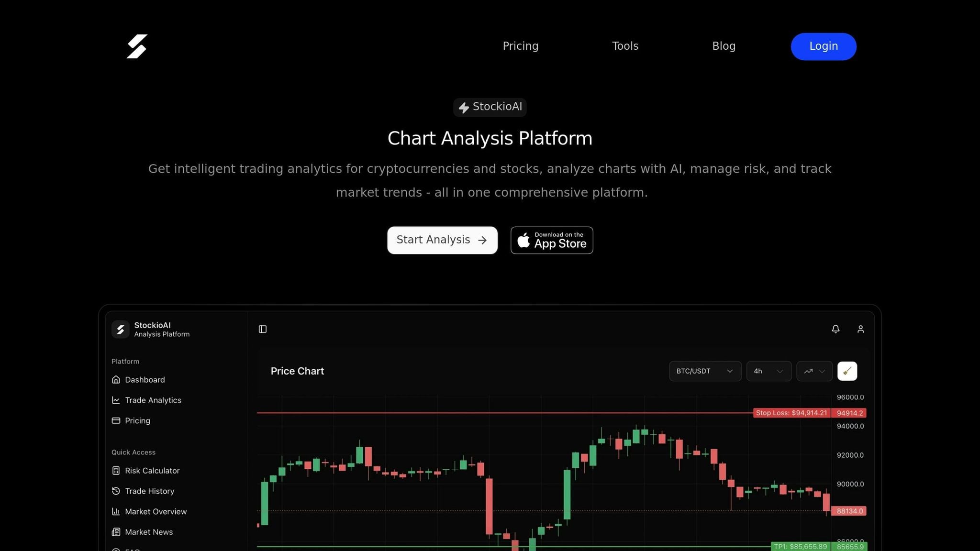
Task: Open Trade Analytics in the sidebar
Action: [153, 400]
